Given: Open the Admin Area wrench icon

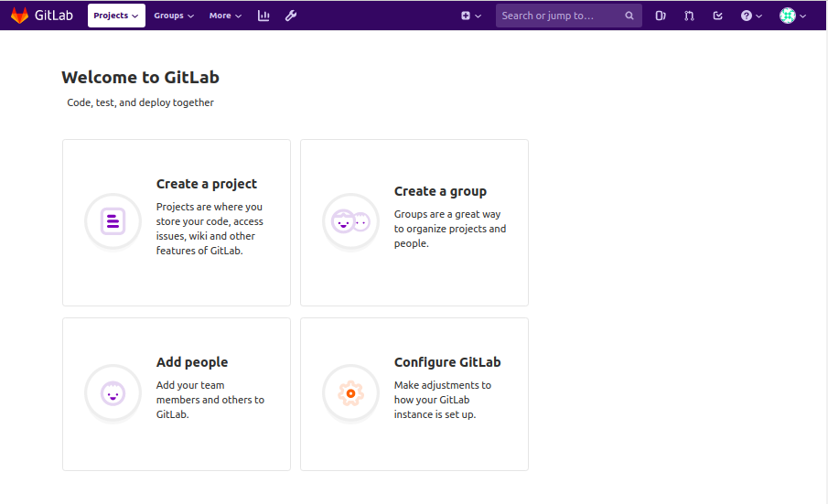Looking at the screenshot, I should [291, 16].
